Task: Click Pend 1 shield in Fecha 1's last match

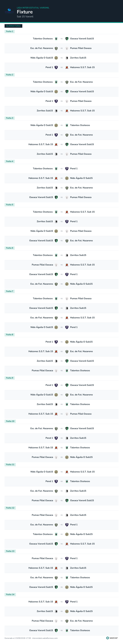Action: coord(56,67)
